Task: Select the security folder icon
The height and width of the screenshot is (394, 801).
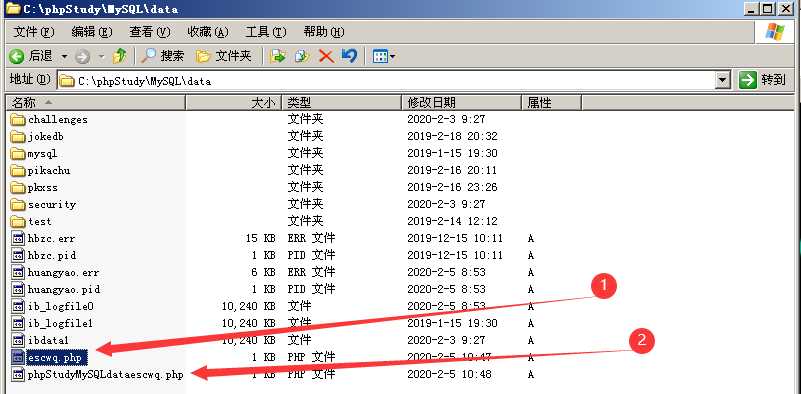Action: pos(18,204)
